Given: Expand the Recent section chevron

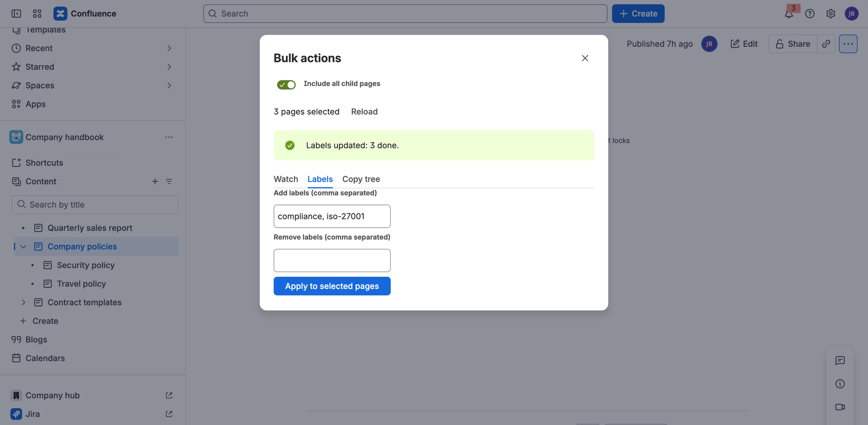Looking at the screenshot, I should coord(169,48).
